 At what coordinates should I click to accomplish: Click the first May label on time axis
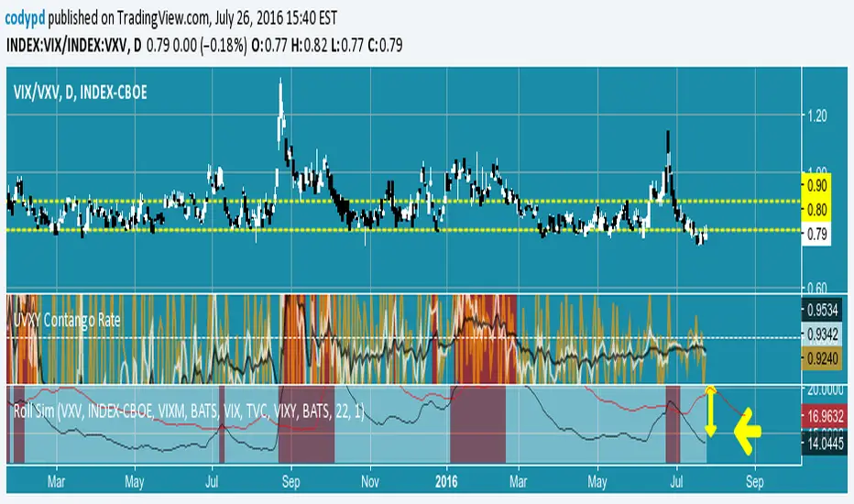[135, 482]
